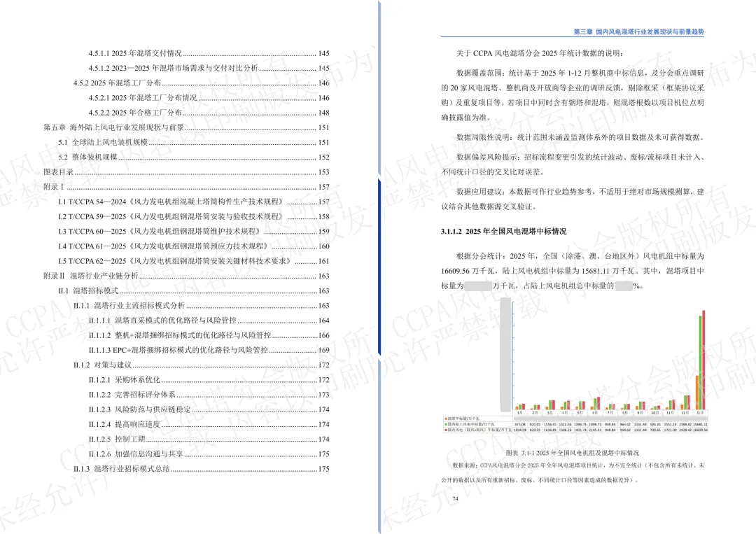
Task: Click the 第三章 chapter header on right page
Action: (638, 31)
